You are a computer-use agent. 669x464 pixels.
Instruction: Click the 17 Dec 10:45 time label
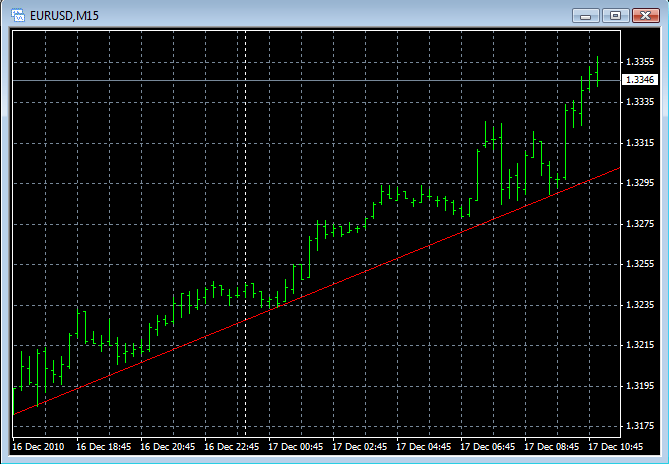point(616,447)
